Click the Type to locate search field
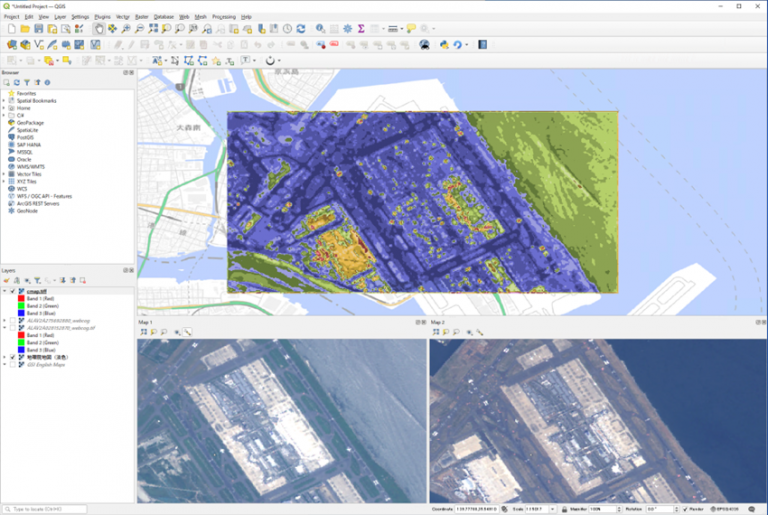 tap(45, 509)
